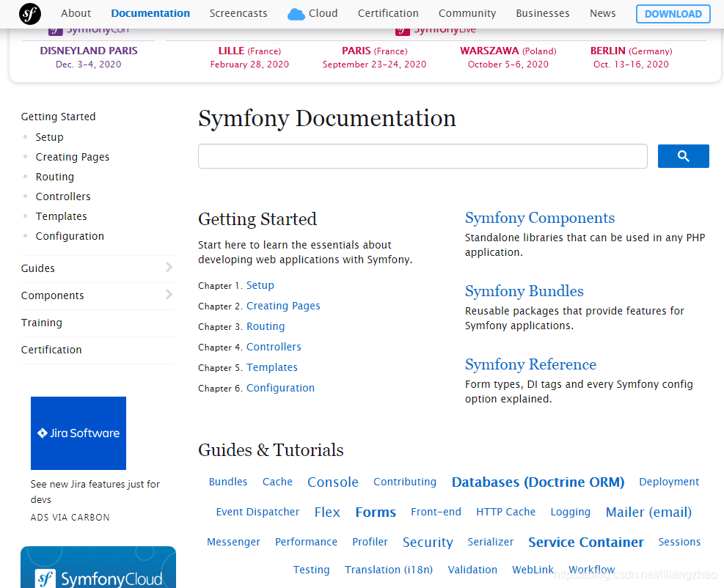Click the DOWNLOAD button

pos(673,13)
